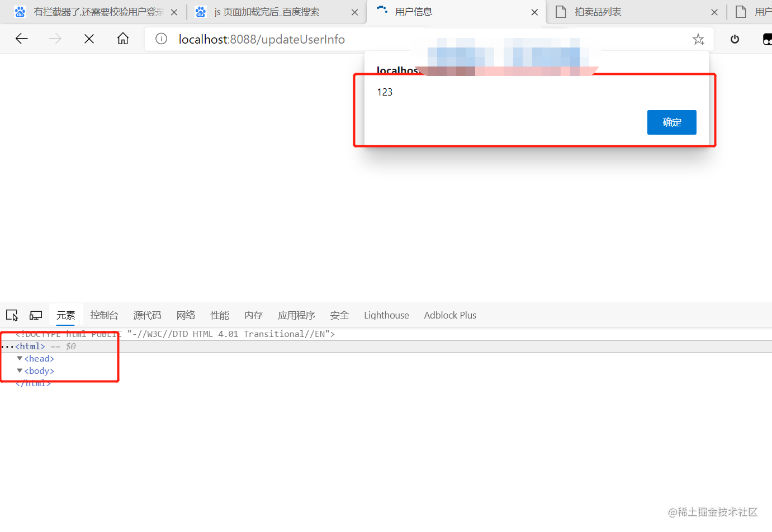772x532 pixels.
Task: Close the 用户信息 browser tab
Action: pos(534,12)
